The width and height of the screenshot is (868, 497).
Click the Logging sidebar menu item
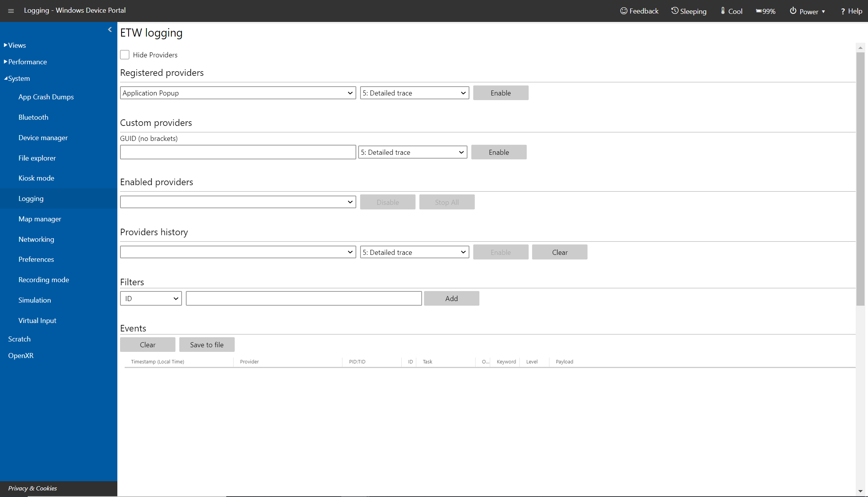click(31, 199)
